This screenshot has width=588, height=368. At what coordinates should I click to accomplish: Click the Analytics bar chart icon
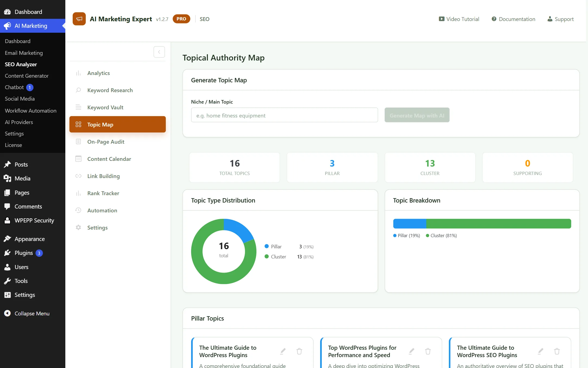click(x=78, y=73)
